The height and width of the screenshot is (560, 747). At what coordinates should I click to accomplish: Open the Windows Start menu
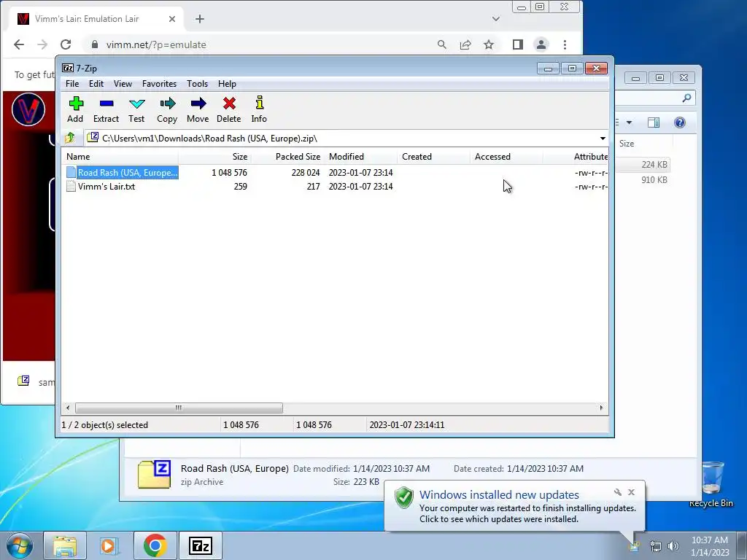click(x=19, y=545)
